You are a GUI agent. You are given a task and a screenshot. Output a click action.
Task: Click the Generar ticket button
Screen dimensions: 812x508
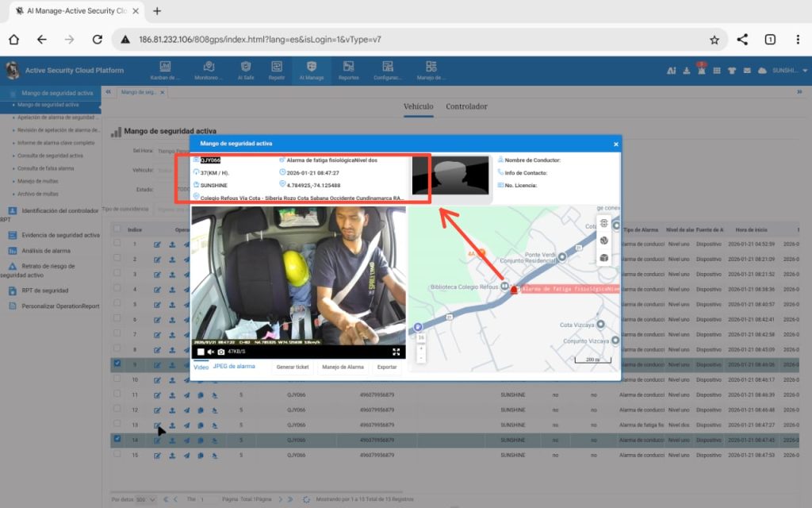tap(292, 368)
